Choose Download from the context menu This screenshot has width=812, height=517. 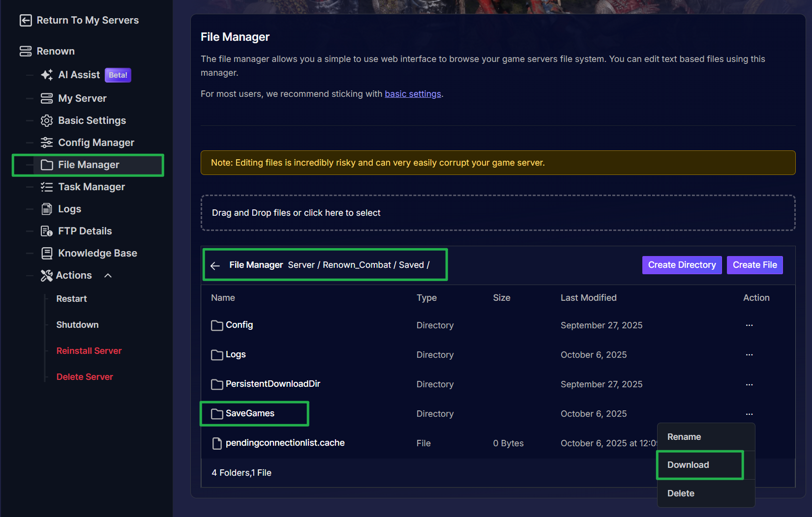point(688,465)
